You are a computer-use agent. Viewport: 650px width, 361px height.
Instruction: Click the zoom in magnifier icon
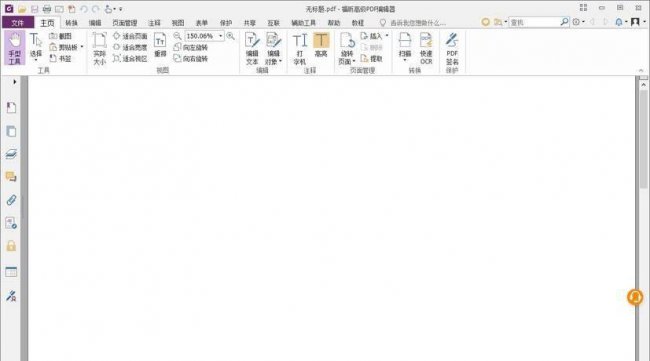[230, 36]
